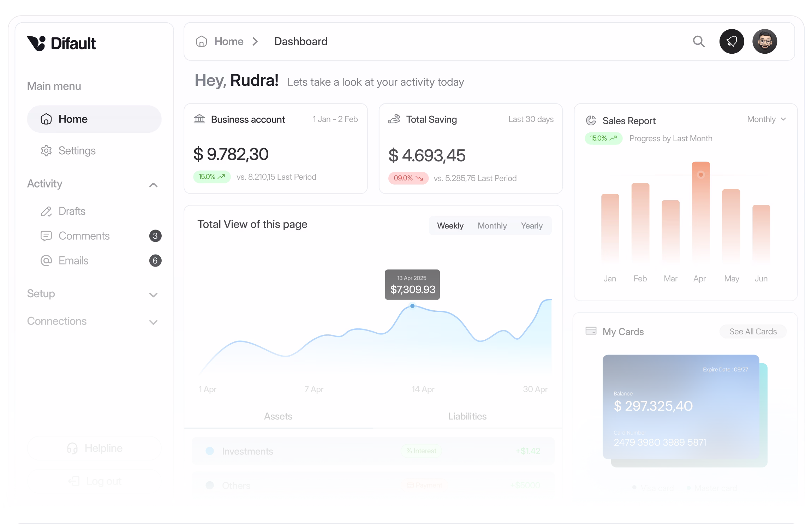Click the breadcrumb chevron separator
This screenshot has height=524, width=812.
[255, 41]
